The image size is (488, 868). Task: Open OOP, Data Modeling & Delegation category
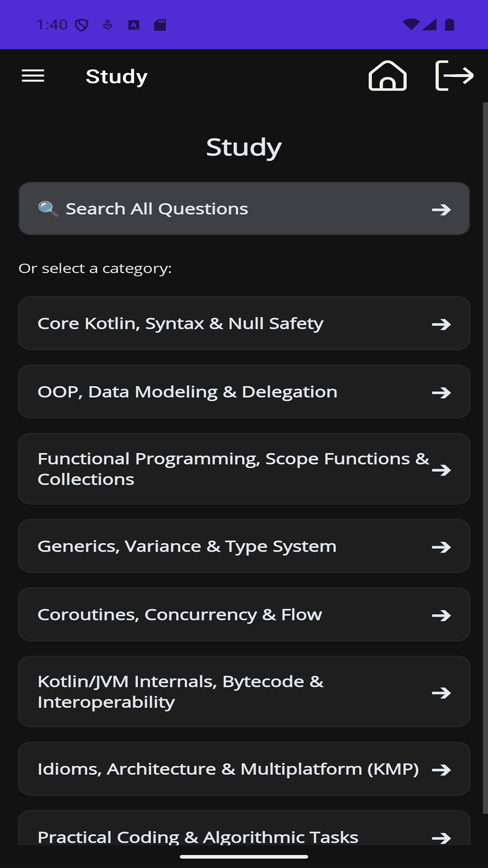click(244, 392)
